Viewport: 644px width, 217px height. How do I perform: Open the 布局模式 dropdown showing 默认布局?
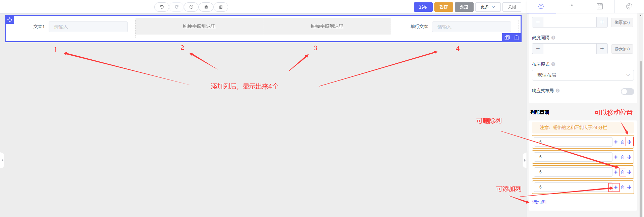(583, 75)
